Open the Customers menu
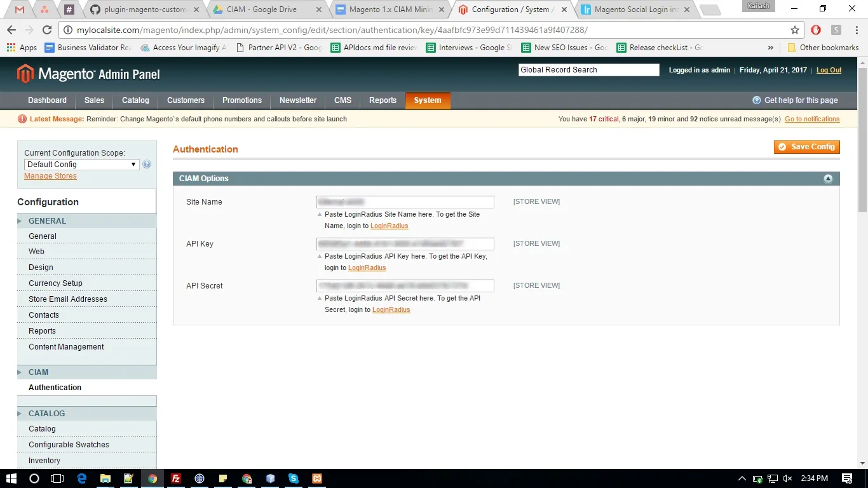This screenshot has height=488, width=868. pyautogui.click(x=186, y=100)
